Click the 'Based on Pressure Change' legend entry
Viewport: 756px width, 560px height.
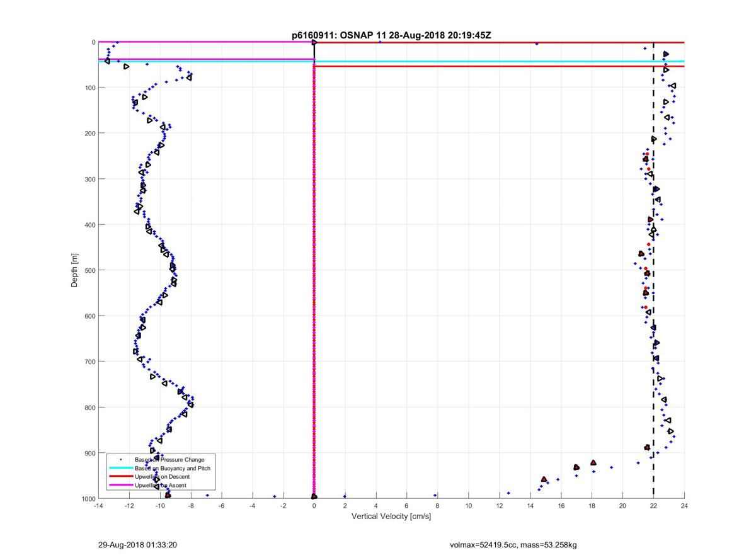[169, 460]
